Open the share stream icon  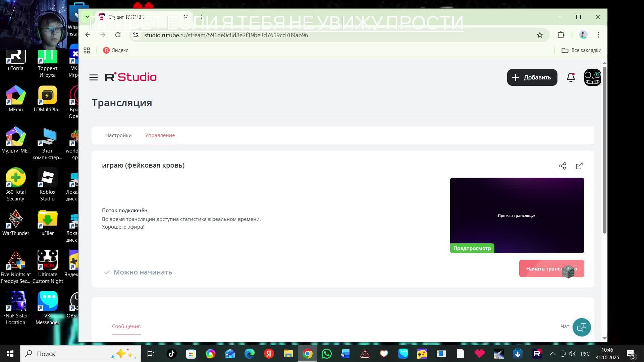coord(562,166)
